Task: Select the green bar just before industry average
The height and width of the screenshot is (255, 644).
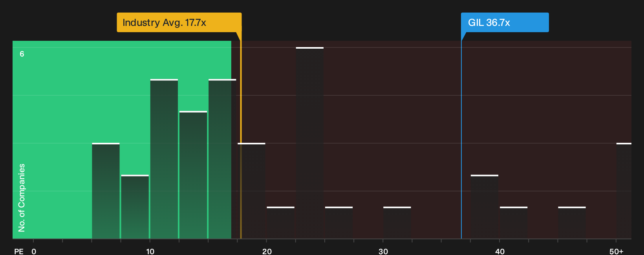Action: 222,159
